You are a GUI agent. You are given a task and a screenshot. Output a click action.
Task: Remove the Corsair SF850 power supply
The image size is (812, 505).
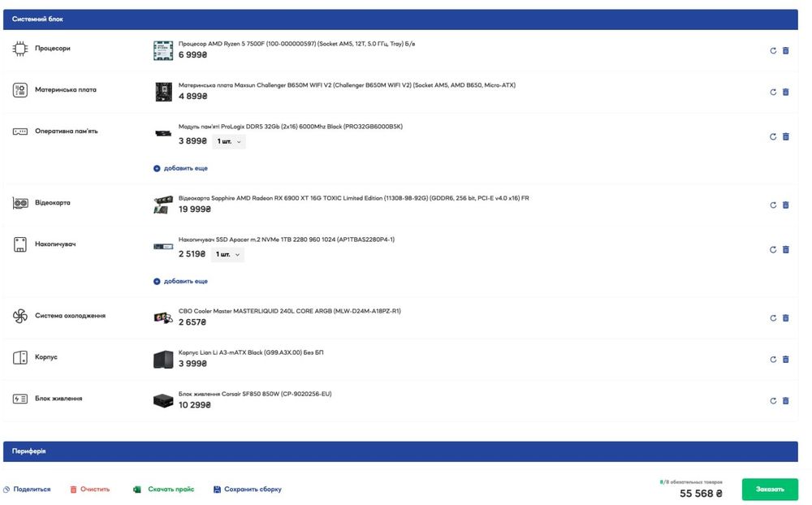[785, 401]
